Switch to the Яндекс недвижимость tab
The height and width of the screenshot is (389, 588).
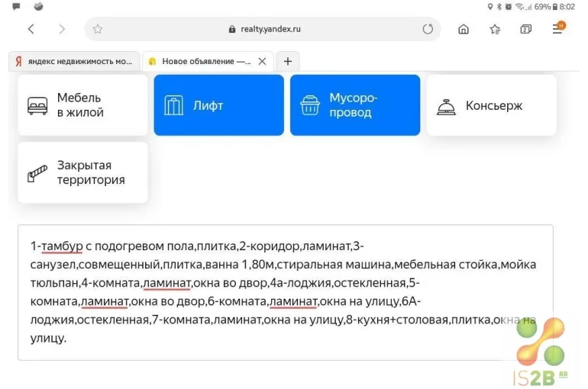[x=74, y=61]
